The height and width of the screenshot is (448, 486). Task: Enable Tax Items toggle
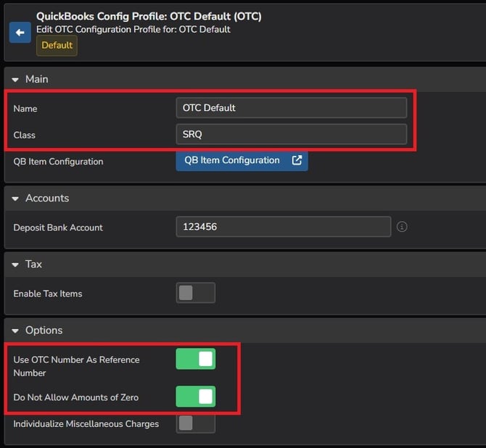point(195,293)
